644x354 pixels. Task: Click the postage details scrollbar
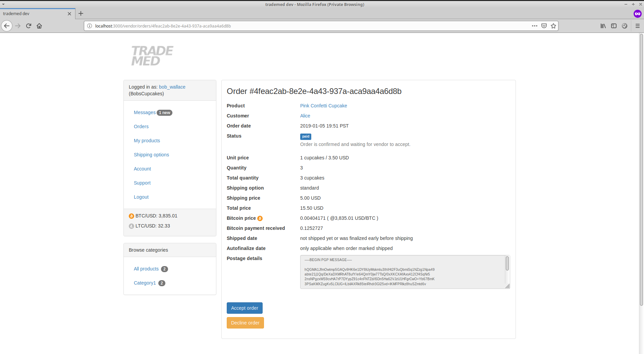pyautogui.click(x=507, y=264)
